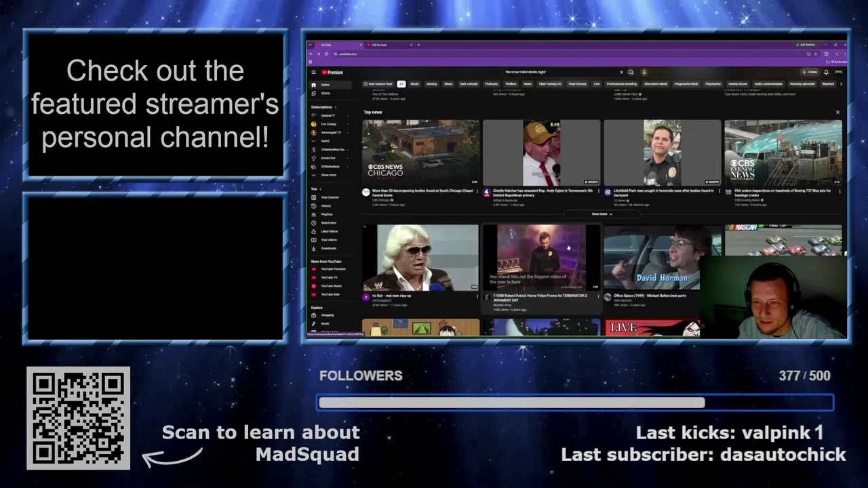This screenshot has height=488, width=868.
Task: Click the YouTube Premium logo
Action: point(332,72)
